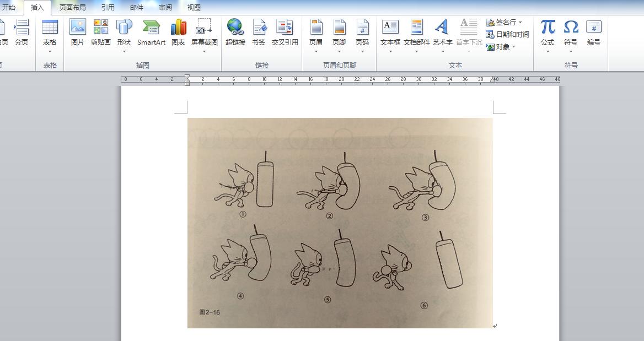This screenshot has height=341, width=644.
Task: Insert a 签名行 signature line
Action: pyautogui.click(x=500, y=22)
